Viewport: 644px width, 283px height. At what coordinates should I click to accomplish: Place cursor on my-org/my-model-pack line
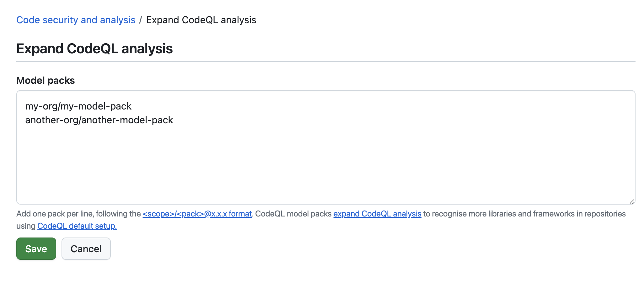click(x=78, y=106)
